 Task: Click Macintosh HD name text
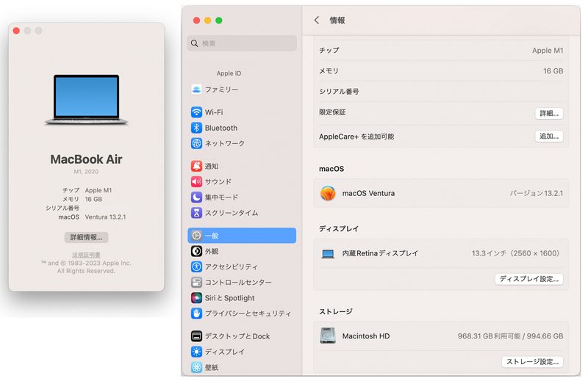366,336
